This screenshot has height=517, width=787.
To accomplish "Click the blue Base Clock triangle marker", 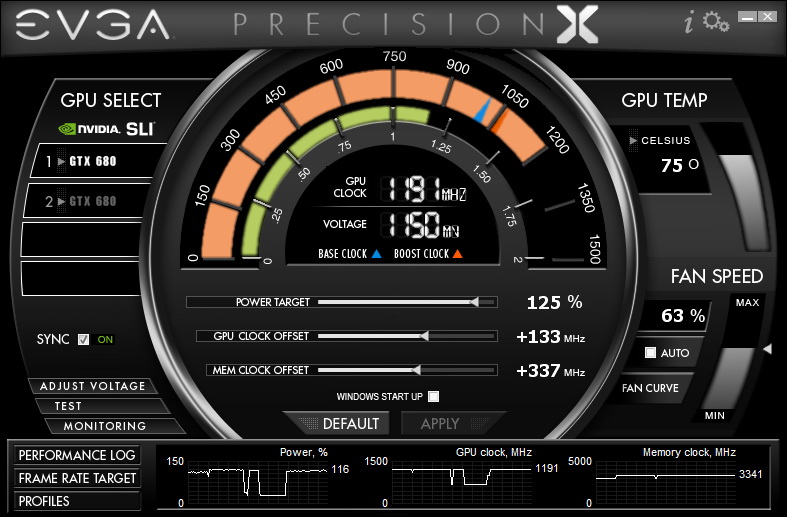I will (376, 254).
